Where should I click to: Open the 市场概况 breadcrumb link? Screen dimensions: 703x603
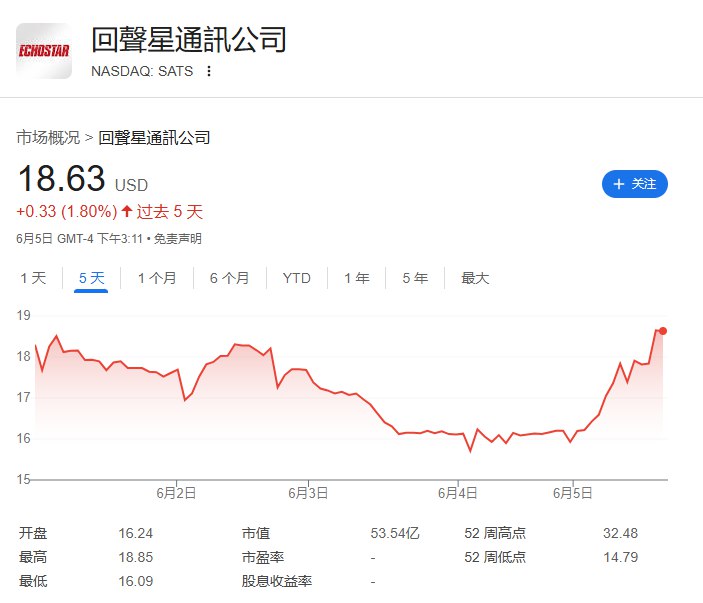48,138
